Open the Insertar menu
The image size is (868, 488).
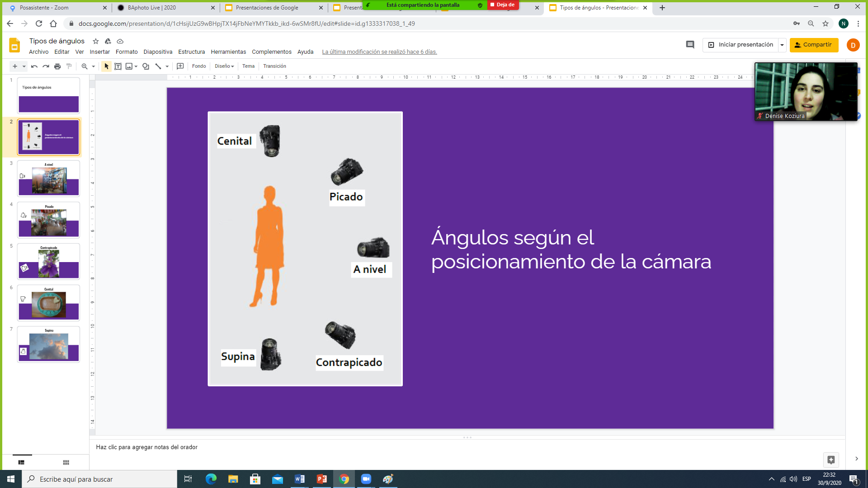[x=99, y=52]
